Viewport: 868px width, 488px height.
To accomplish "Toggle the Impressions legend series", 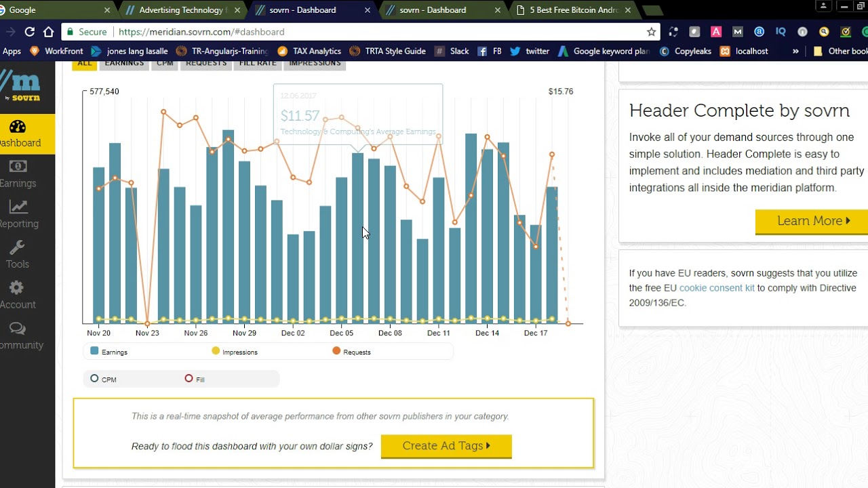I will 234,352.
